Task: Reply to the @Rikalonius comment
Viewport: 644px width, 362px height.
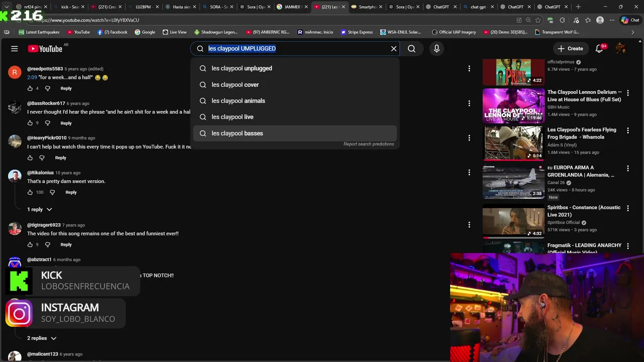Action: [71, 193]
